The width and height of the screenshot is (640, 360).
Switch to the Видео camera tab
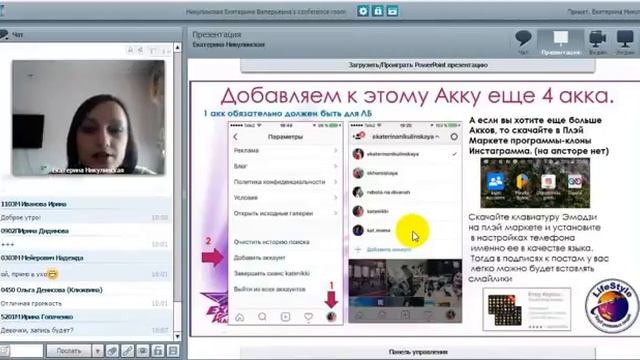(598, 42)
